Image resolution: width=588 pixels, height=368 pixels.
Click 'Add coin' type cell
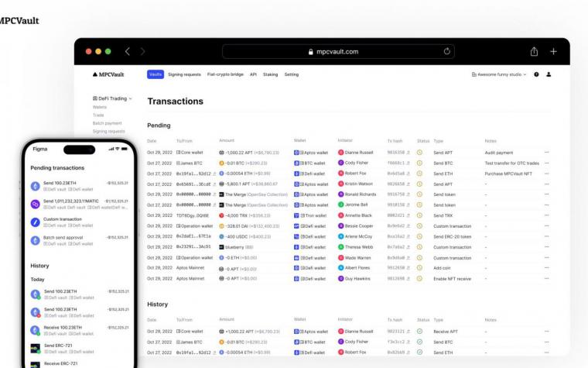(442, 268)
